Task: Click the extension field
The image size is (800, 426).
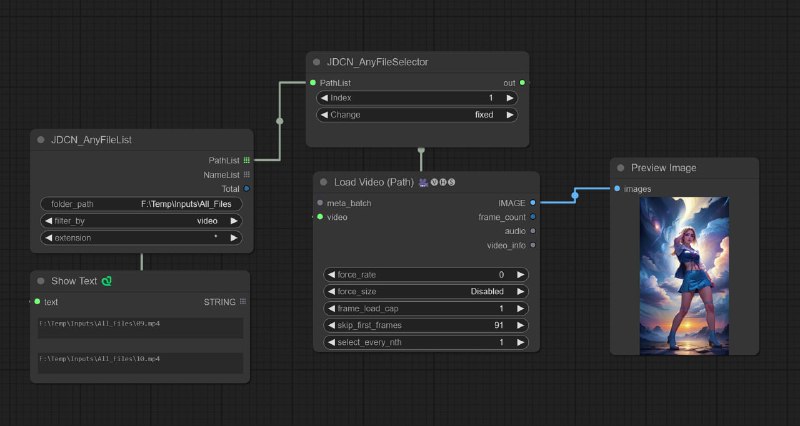Action: (x=142, y=237)
